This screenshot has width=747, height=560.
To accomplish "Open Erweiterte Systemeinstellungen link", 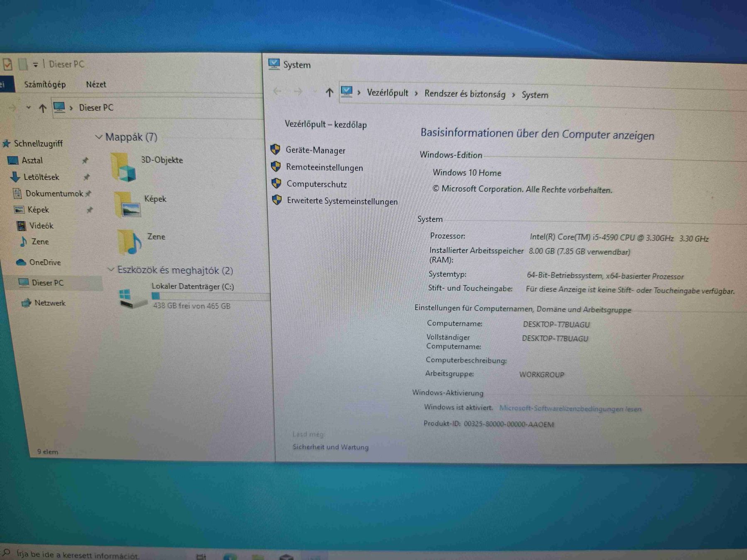I will 342,201.
